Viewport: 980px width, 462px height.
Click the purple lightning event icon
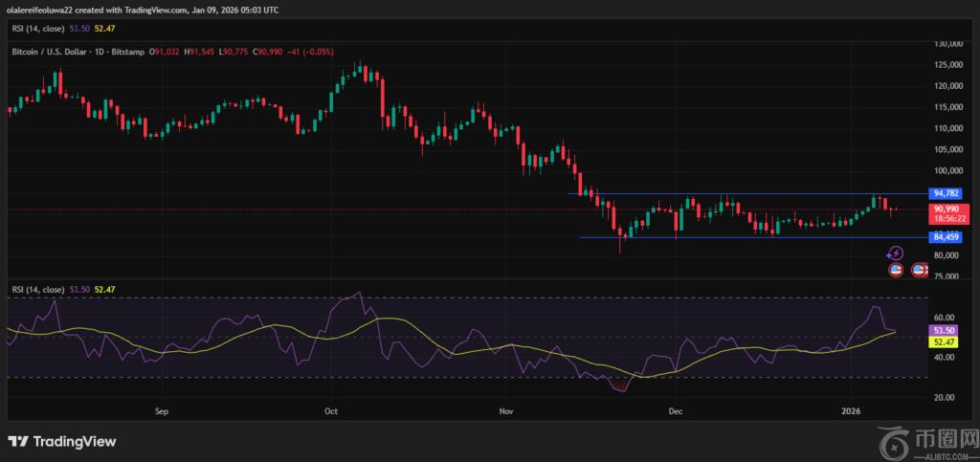pos(896,253)
